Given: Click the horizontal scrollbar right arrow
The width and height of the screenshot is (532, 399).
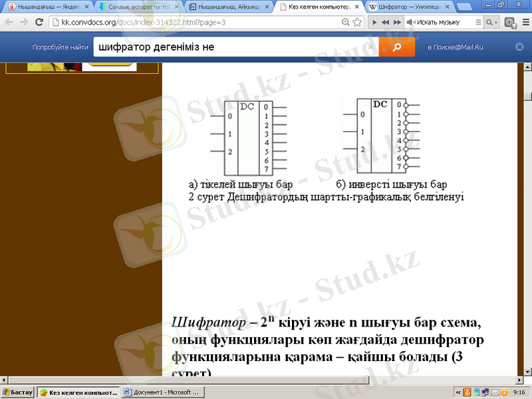Looking at the screenshot, I should click(x=520, y=380).
